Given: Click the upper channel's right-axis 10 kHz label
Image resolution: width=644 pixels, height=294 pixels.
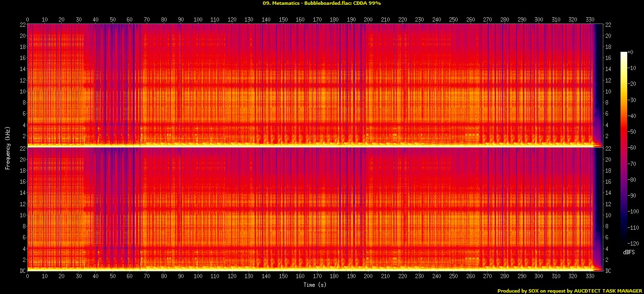Looking at the screenshot, I should 609,91.
